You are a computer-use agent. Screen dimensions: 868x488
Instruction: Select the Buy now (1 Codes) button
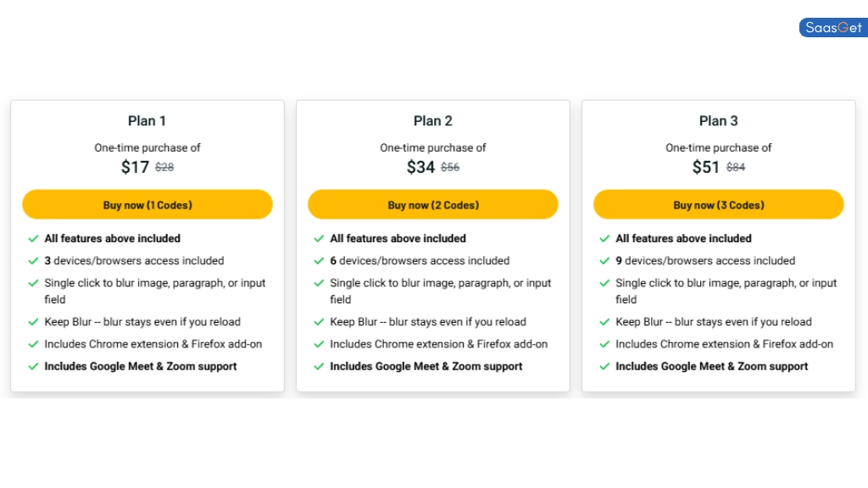point(147,204)
